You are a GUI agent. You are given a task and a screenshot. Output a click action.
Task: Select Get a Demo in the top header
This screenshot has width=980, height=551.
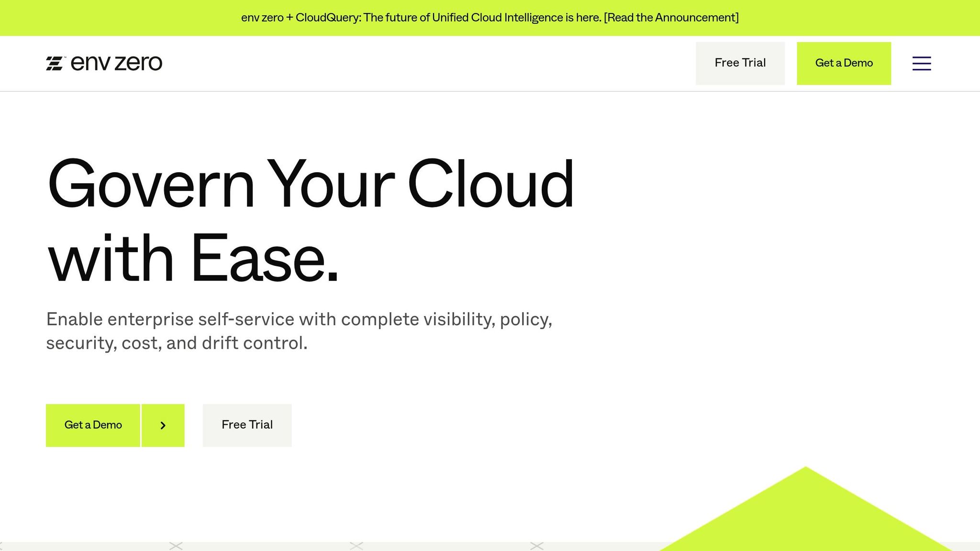point(844,63)
